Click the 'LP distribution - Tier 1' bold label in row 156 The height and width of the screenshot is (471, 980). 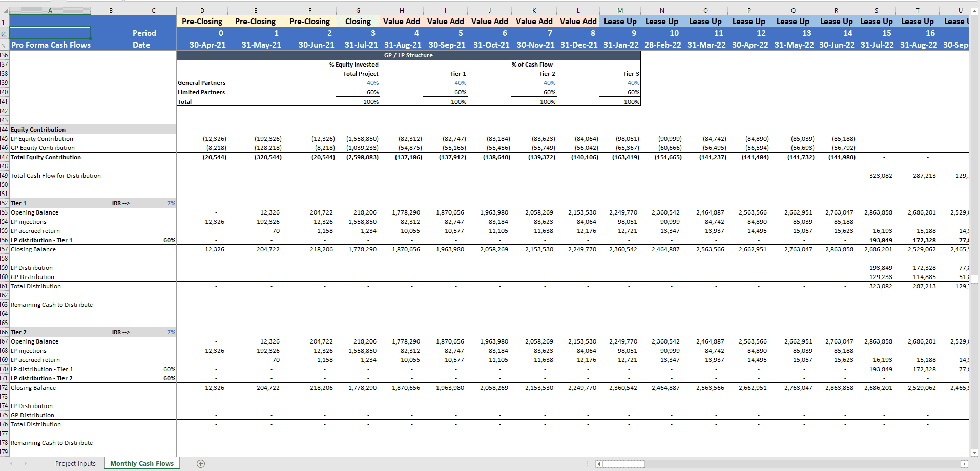pyautogui.click(x=41, y=240)
